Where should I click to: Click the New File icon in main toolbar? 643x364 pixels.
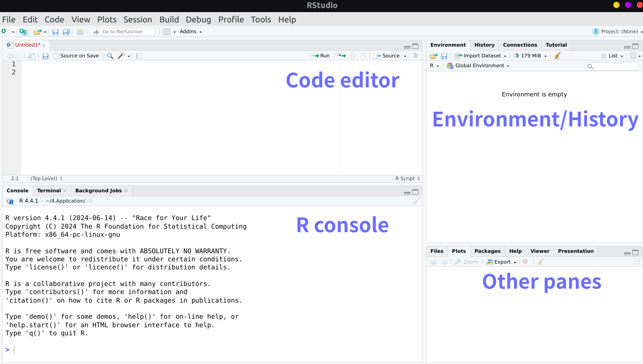coord(4,31)
